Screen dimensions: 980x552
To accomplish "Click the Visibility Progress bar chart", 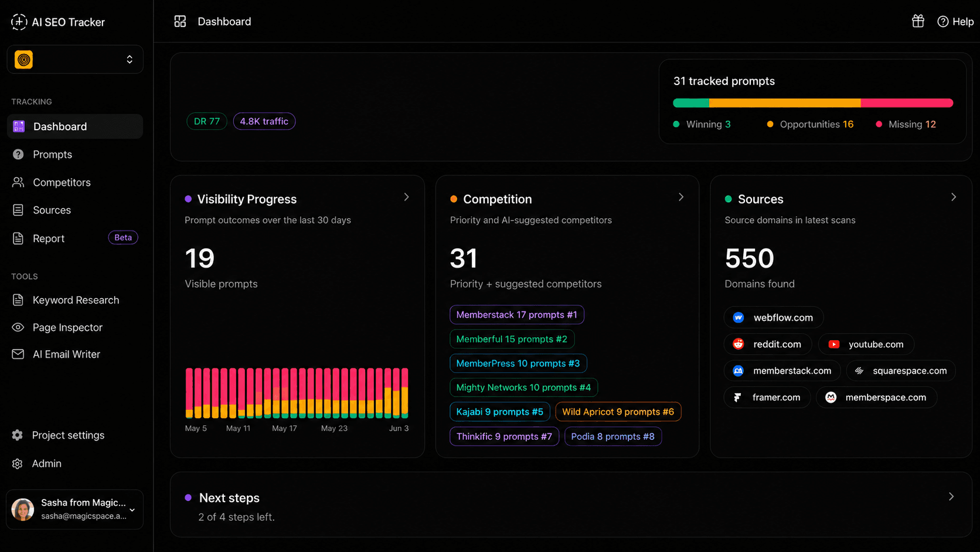I will click(297, 393).
